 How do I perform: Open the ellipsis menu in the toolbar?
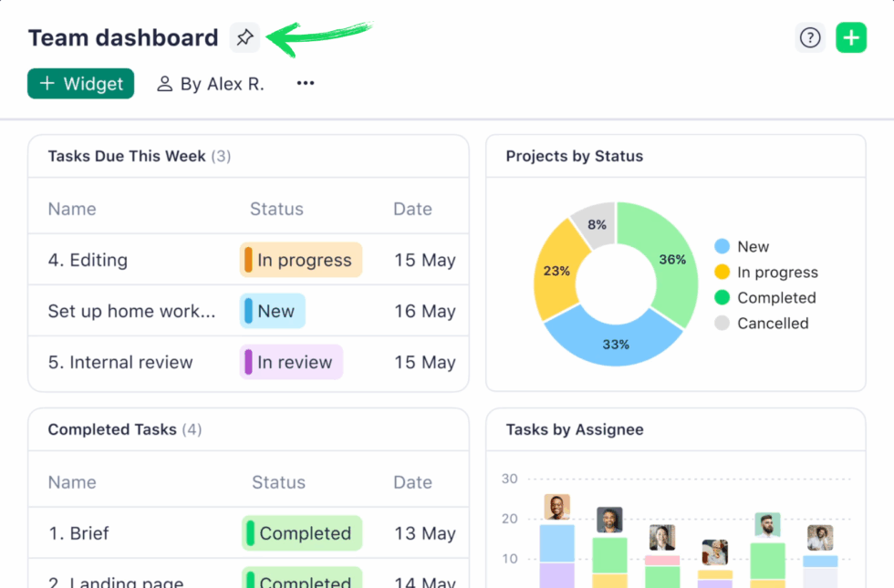pos(305,83)
